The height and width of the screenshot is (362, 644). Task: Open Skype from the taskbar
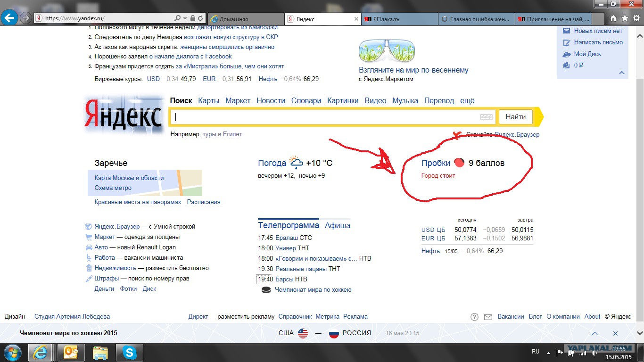click(129, 352)
